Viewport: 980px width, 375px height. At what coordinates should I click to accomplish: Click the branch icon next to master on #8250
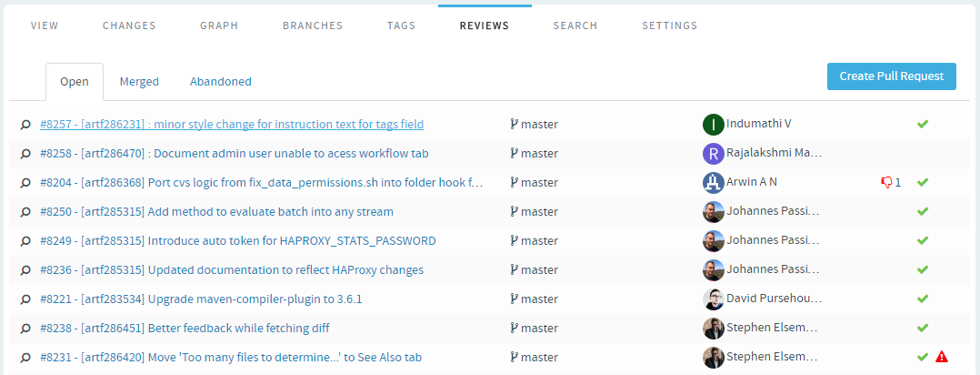[x=514, y=211]
